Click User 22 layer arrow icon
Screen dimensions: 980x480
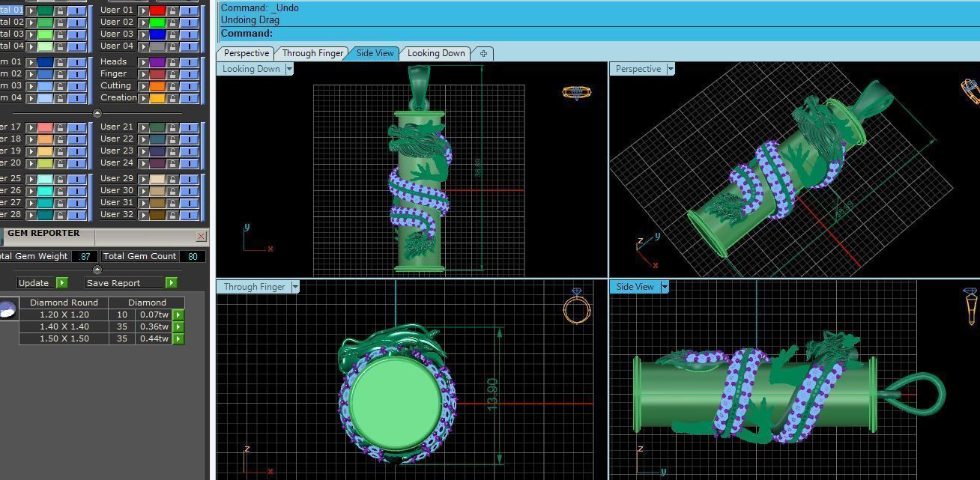click(143, 139)
